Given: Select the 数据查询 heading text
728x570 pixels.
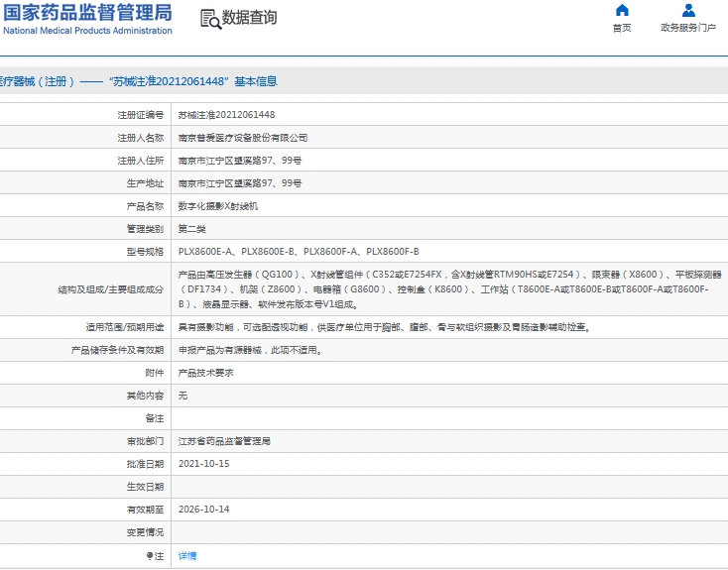Looking at the screenshot, I should coord(249,18).
